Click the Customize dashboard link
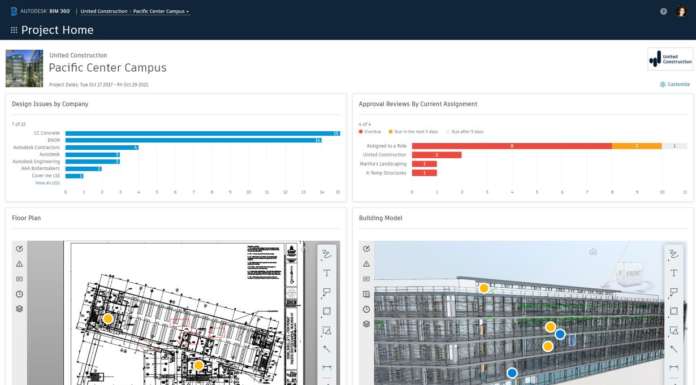Image resolution: width=696 pixels, height=385 pixels. point(675,84)
